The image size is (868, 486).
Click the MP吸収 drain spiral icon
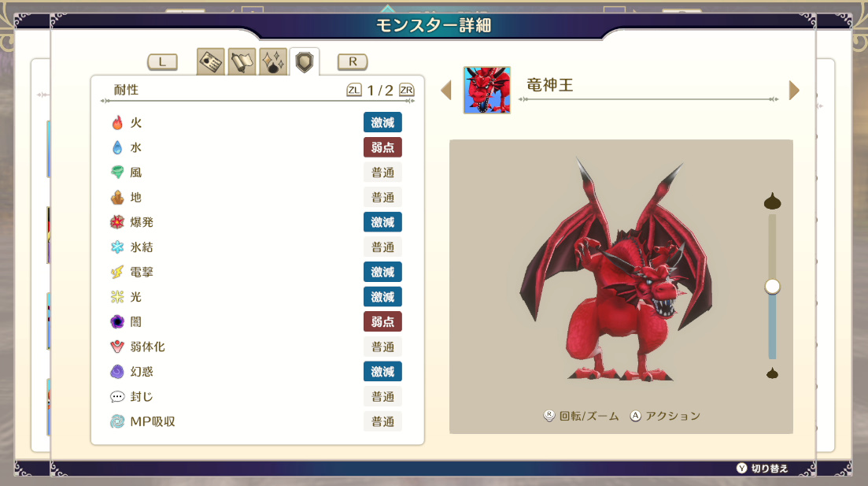click(117, 421)
